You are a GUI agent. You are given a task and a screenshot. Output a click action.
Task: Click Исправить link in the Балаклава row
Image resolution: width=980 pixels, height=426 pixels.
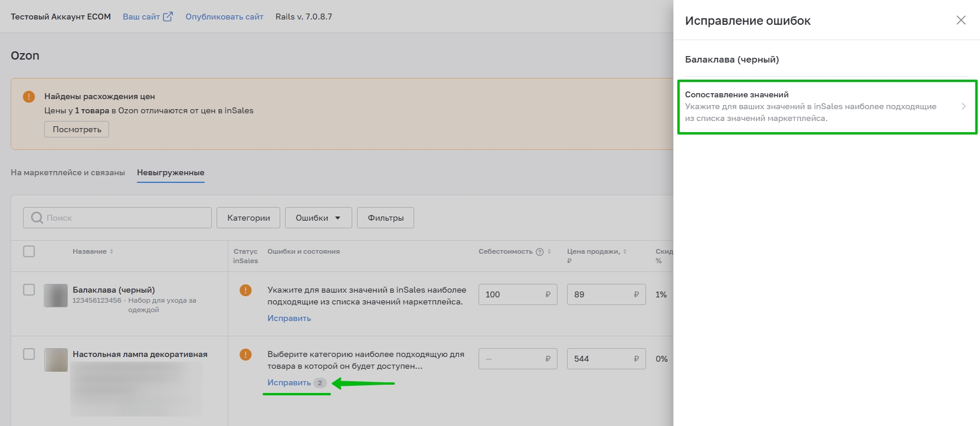tap(289, 318)
